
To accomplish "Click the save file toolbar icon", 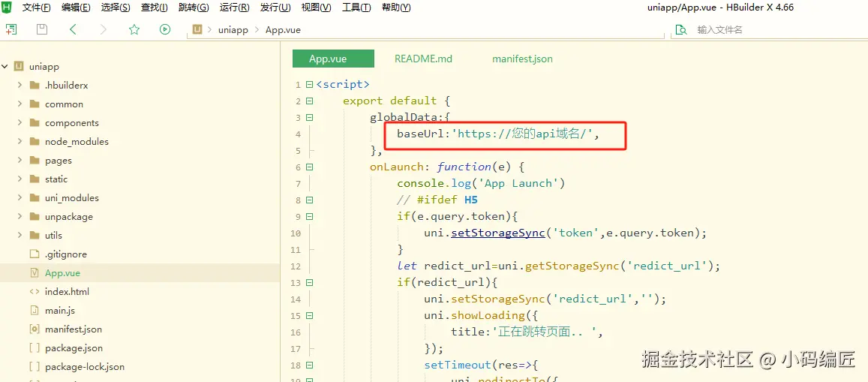I will [42, 29].
